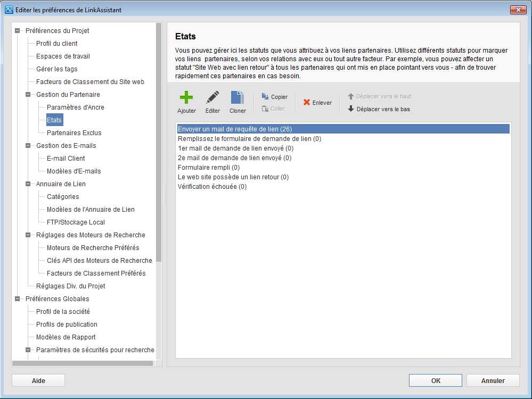
Task: Remove the status with red X Enlever
Action: [317, 102]
